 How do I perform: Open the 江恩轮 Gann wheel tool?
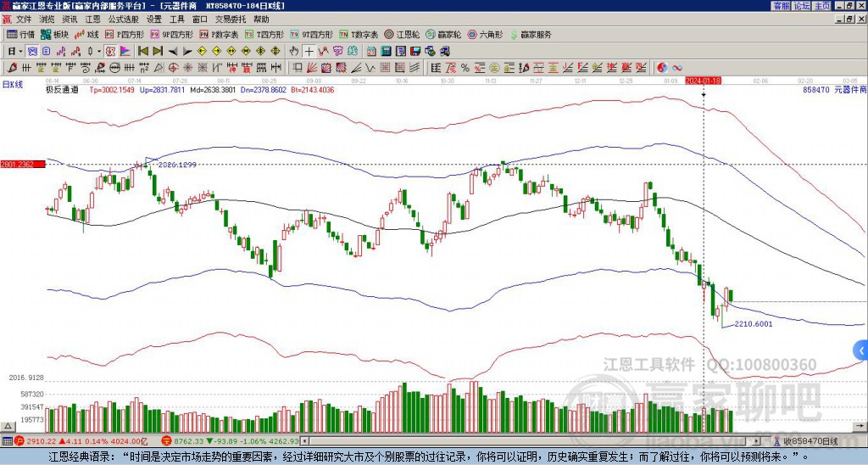[x=403, y=34]
